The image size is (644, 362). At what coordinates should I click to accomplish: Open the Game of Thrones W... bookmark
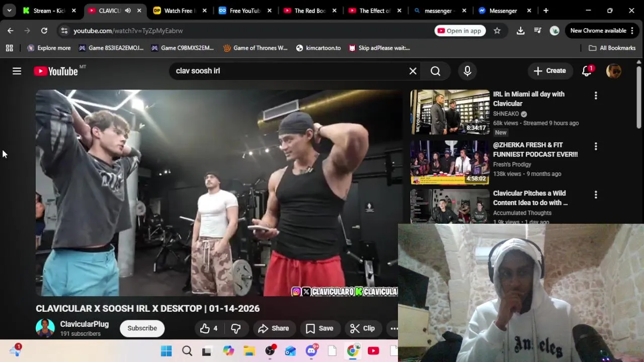(255, 48)
